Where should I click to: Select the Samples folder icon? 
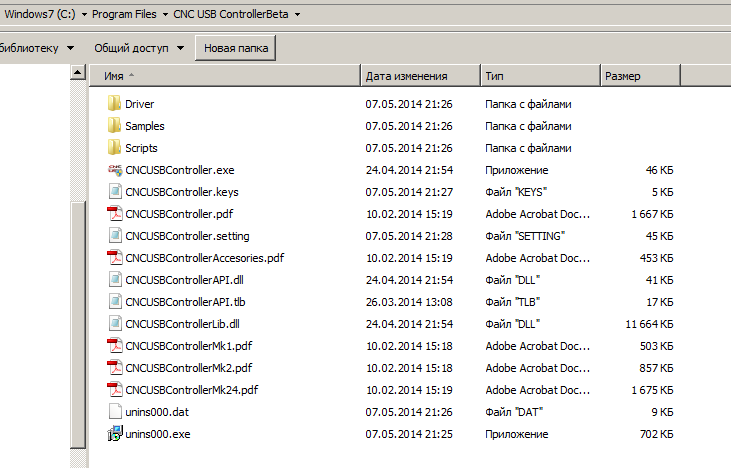click(x=115, y=126)
